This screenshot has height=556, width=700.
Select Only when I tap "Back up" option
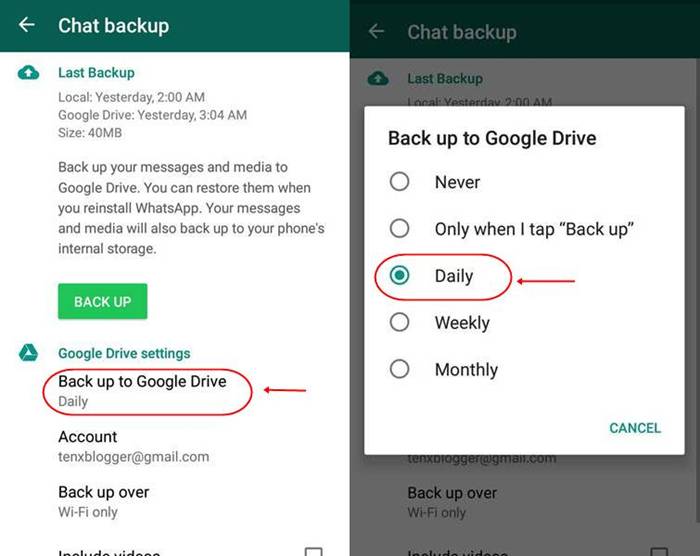[x=511, y=229]
